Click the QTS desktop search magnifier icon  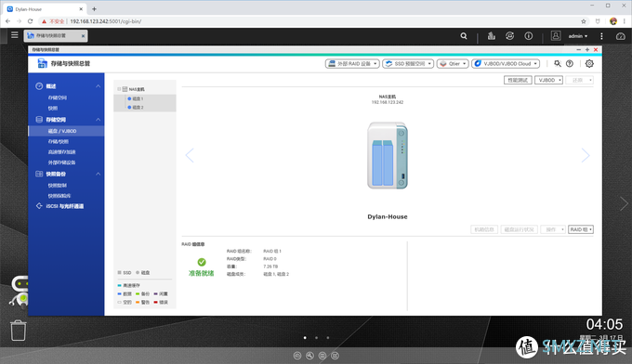[x=464, y=36]
